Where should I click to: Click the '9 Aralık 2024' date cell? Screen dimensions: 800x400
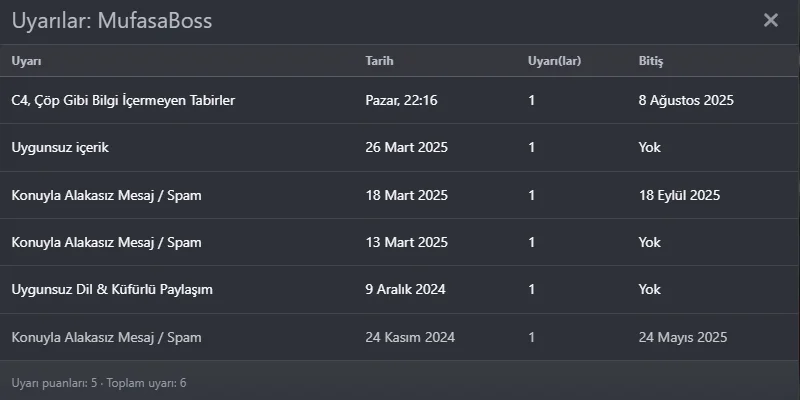pyautogui.click(x=406, y=290)
